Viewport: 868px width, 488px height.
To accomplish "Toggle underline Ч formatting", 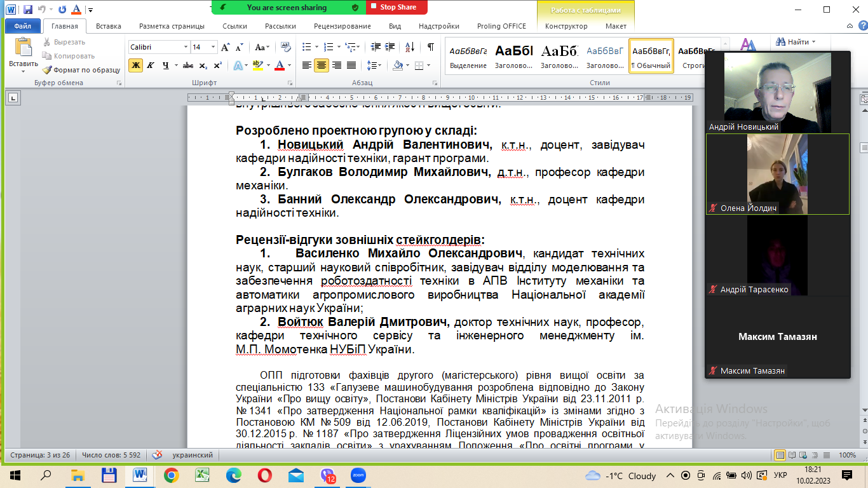I will pyautogui.click(x=165, y=65).
